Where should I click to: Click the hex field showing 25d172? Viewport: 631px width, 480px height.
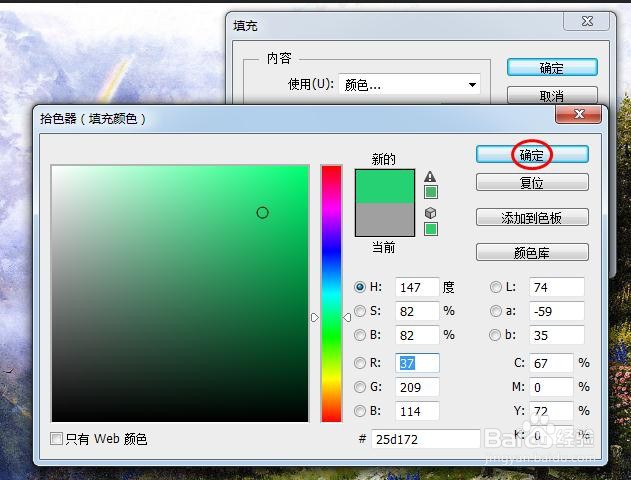[x=426, y=439]
